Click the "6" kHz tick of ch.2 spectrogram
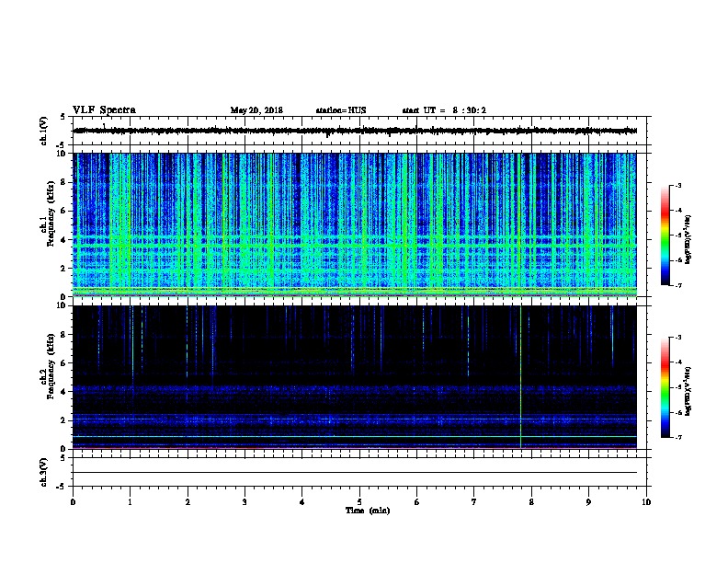The height and width of the screenshot is (563, 728). click(63, 363)
